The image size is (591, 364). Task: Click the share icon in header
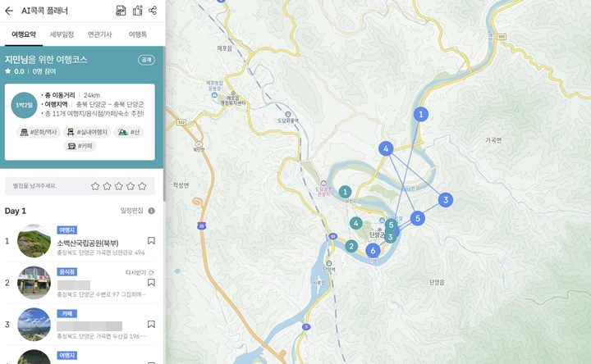(x=153, y=11)
